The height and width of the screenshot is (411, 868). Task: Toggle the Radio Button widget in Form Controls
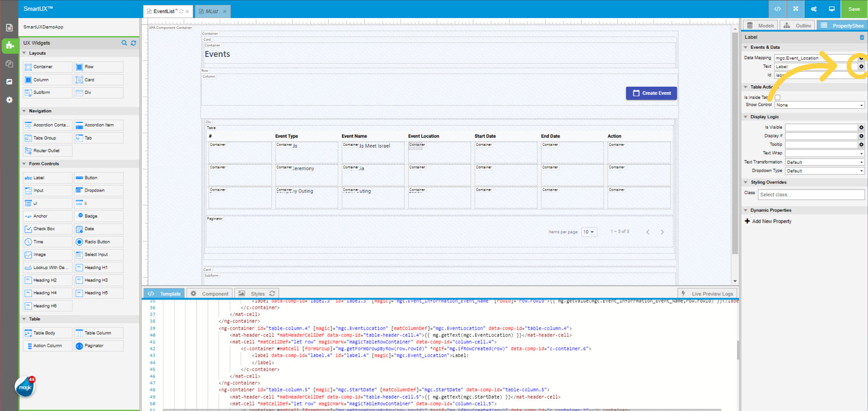pyautogui.click(x=98, y=242)
